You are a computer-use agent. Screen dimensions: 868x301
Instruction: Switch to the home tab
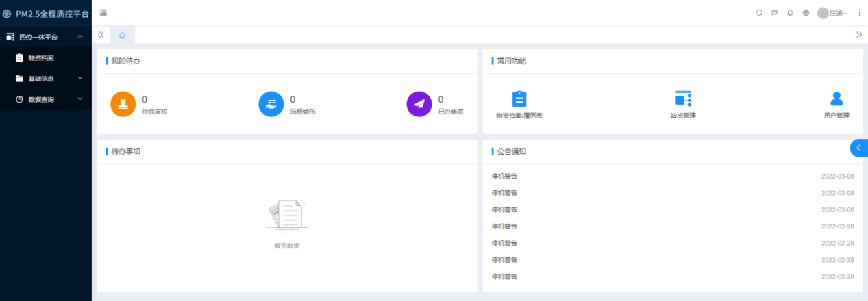122,35
